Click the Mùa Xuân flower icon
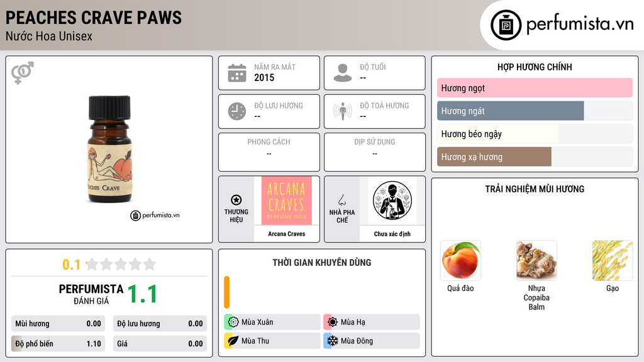Viewport: 644px width, 362px height. (x=233, y=322)
